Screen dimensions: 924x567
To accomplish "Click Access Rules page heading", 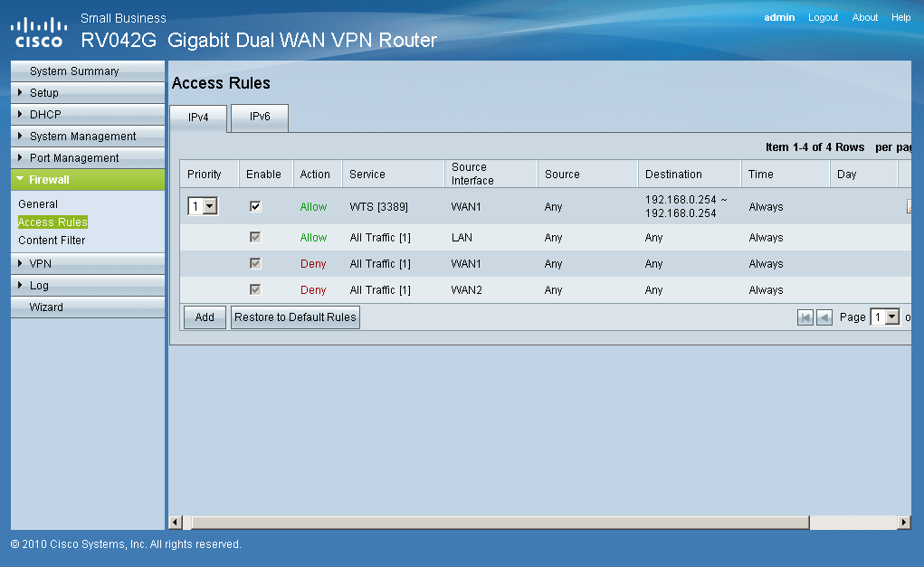I will coord(221,83).
